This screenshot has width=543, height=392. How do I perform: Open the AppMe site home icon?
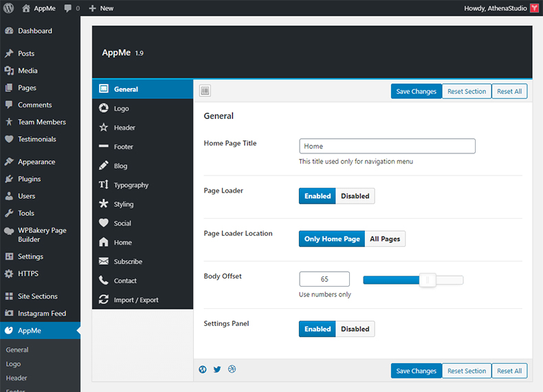[26, 8]
